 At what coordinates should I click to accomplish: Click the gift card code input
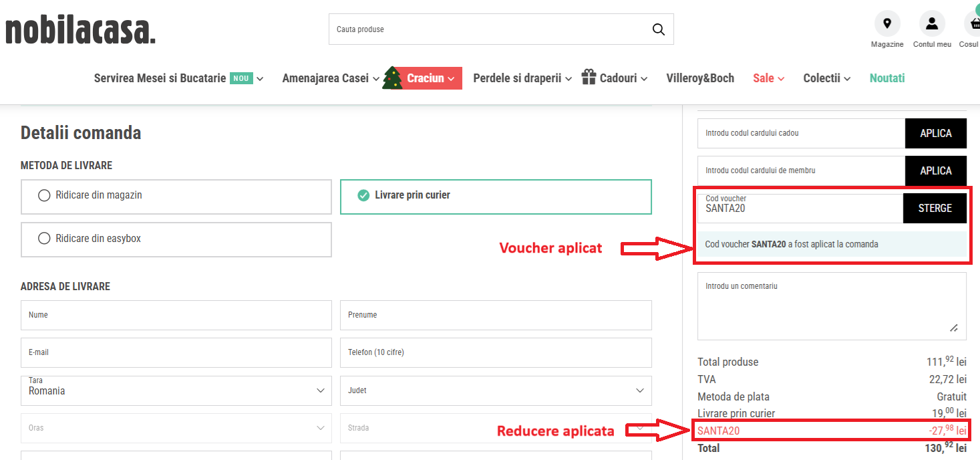click(x=801, y=133)
